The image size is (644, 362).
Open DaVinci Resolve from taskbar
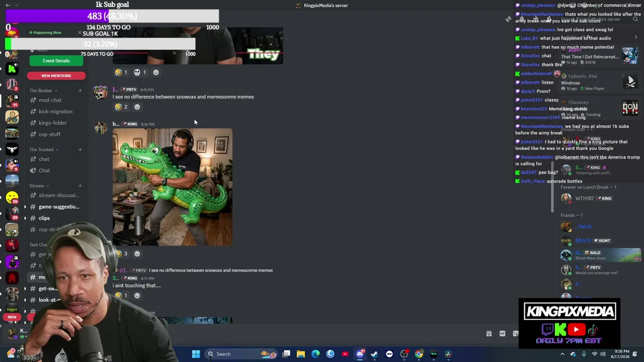pos(448,354)
